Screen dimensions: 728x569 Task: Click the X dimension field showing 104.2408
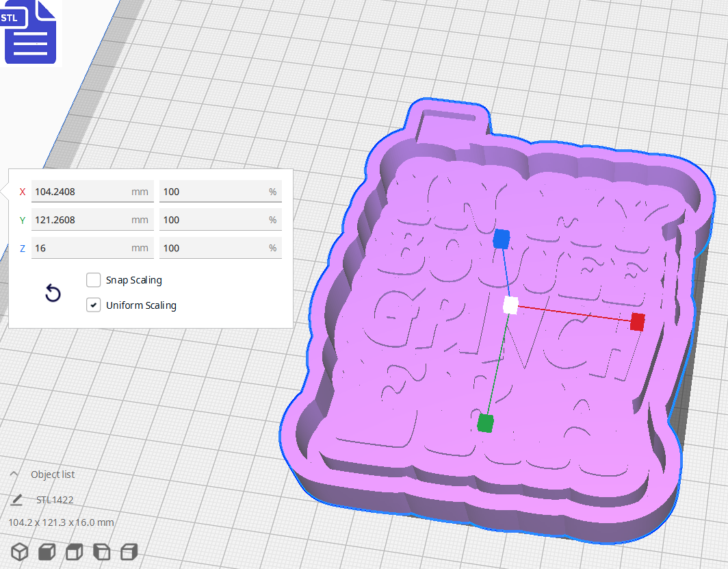(92, 191)
